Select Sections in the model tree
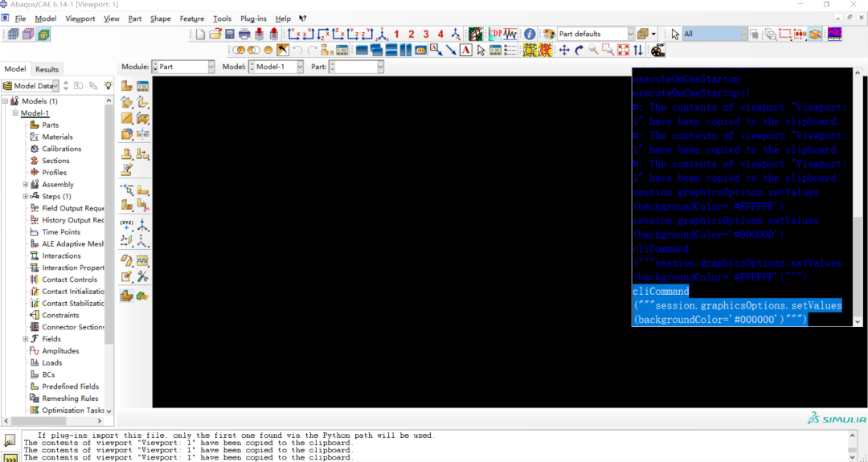This screenshot has height=462, width=868. tap(56, 161)
